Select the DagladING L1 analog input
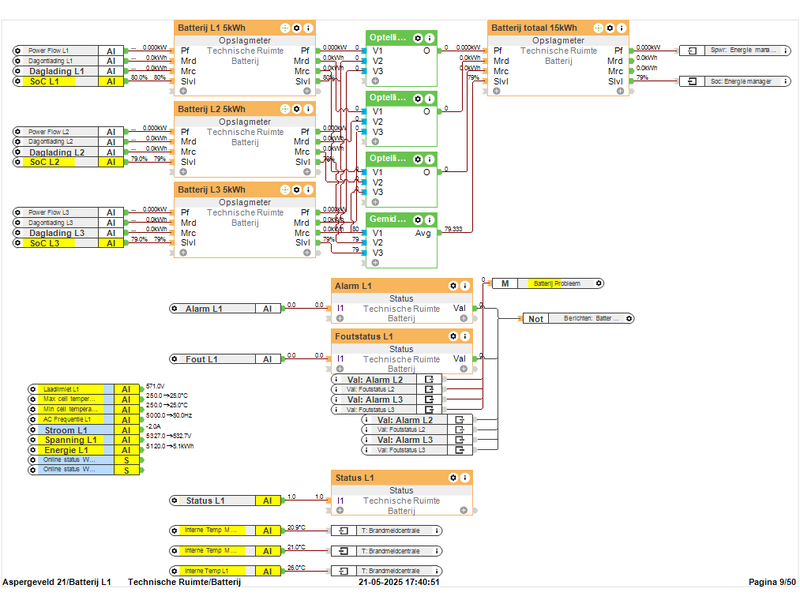This screenshot has height=600, width=800. point(68,71)
